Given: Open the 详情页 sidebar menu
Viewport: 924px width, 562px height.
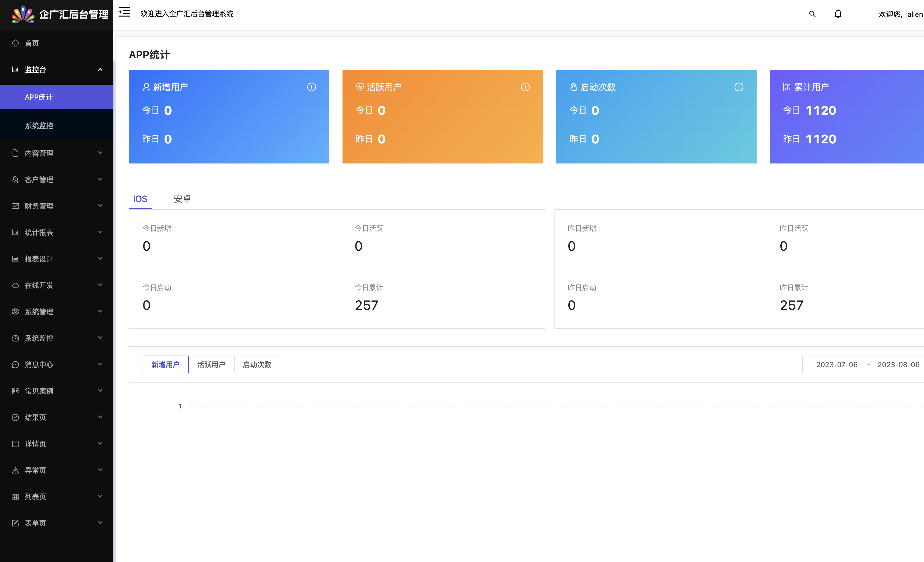Looking at the screenshot, I should click(x=56, y=444).
